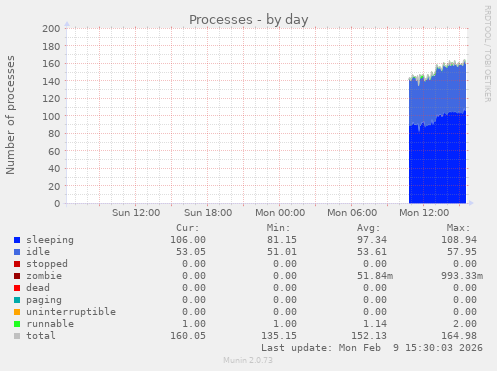This screenshot has height=371, width=497.
Task: Click the 'sleeping' legend label
Action: tap(50, 240)
